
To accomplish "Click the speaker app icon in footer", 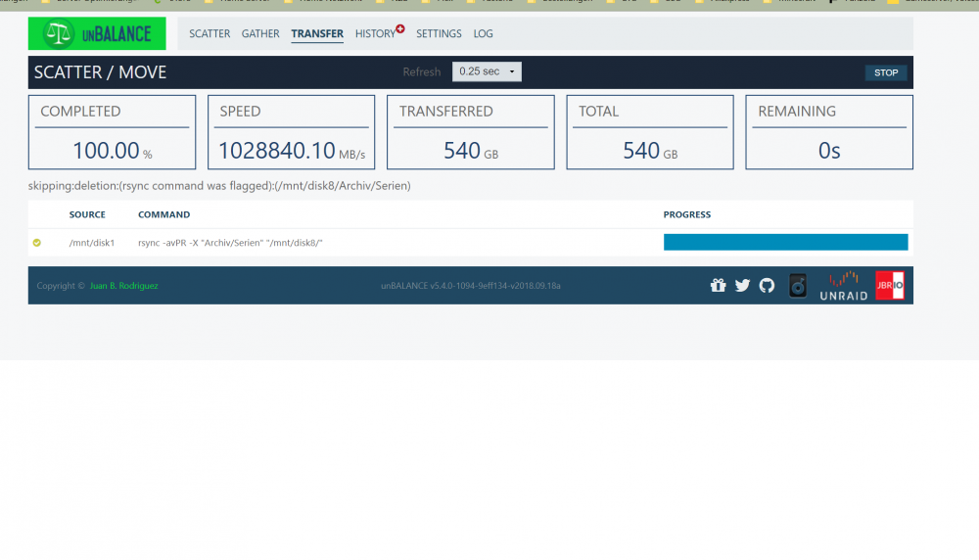I will coord(798,286).
